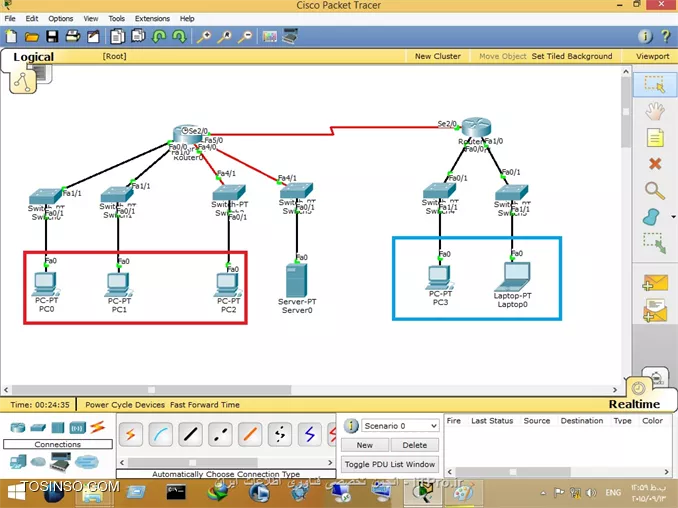This screenshot has height=508, width=678.
Task: Pick the Coaxial blue cable connection
Action: [x=310, y=435]
